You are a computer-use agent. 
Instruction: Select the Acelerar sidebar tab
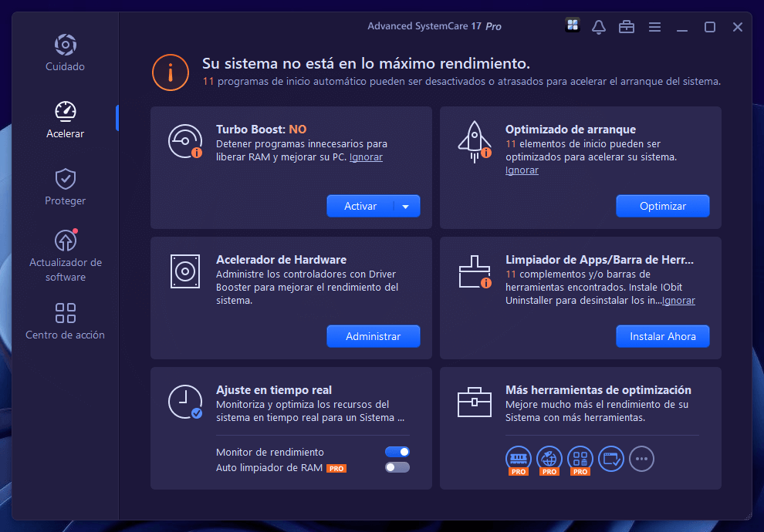pyautogui.click(x=65, y=120)
